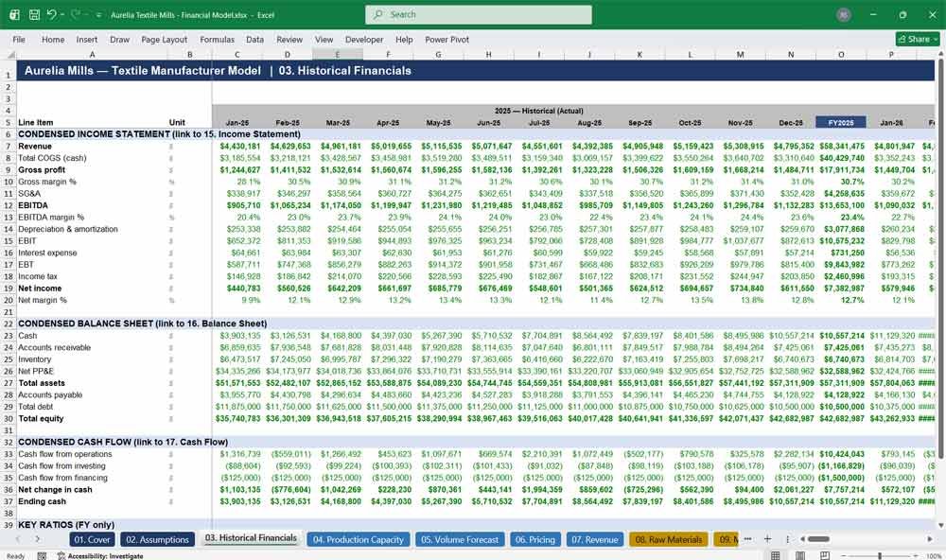The height and width of the screenshot is (560, 946).
Task: Go to the 06. Pricing sheet
Action: pyautogui.click(x=535, y=539)
